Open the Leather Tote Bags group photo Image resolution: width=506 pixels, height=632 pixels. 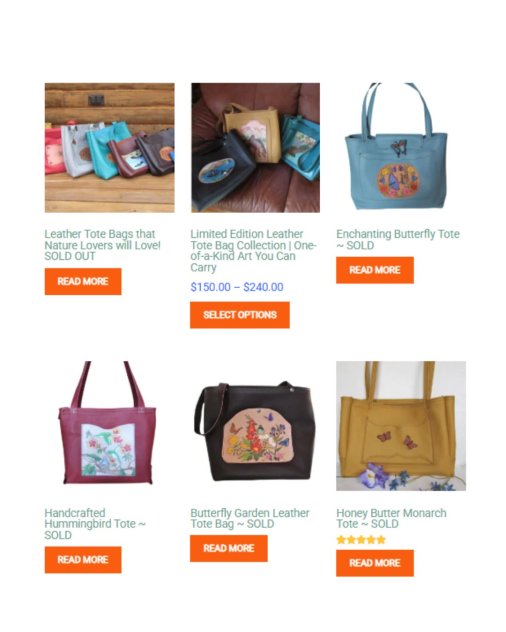click(110, 148)
